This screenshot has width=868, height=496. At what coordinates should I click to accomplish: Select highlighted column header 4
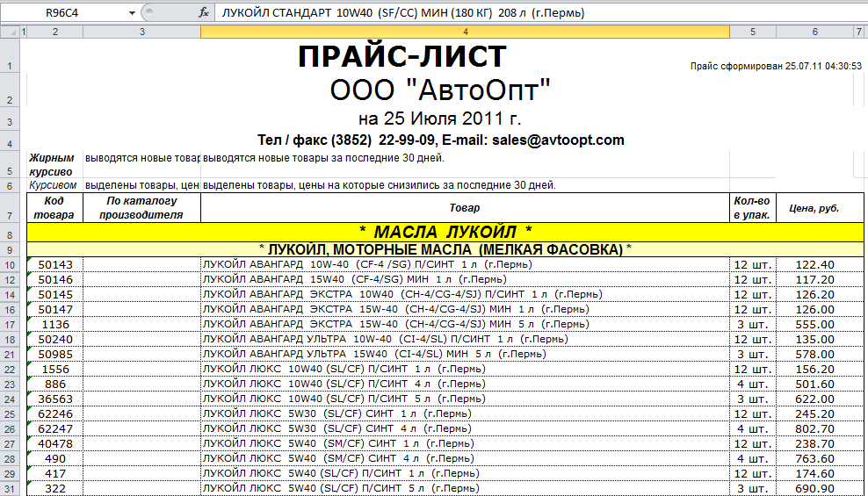[x=465, y=32]
